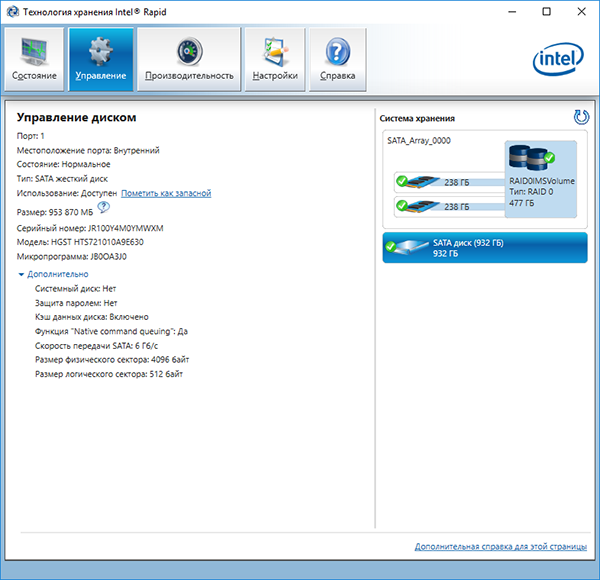Open the size help question icon
Screen dimensions: 600x580
103,207
